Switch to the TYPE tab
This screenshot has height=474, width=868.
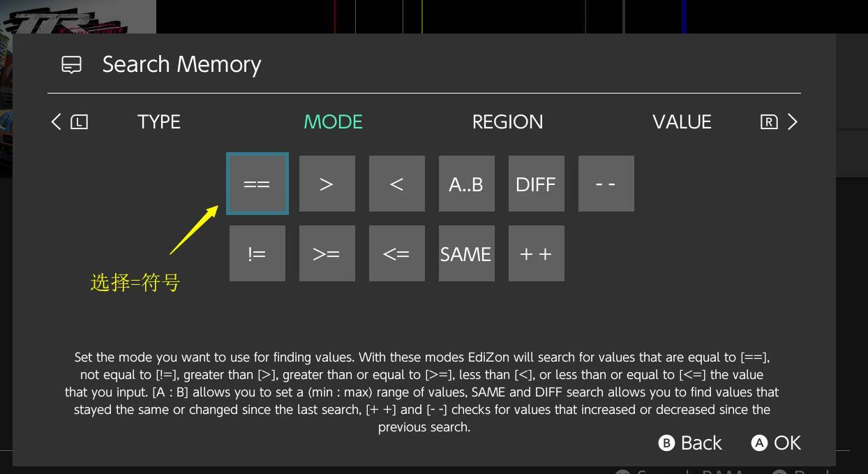tap(159, 121)
